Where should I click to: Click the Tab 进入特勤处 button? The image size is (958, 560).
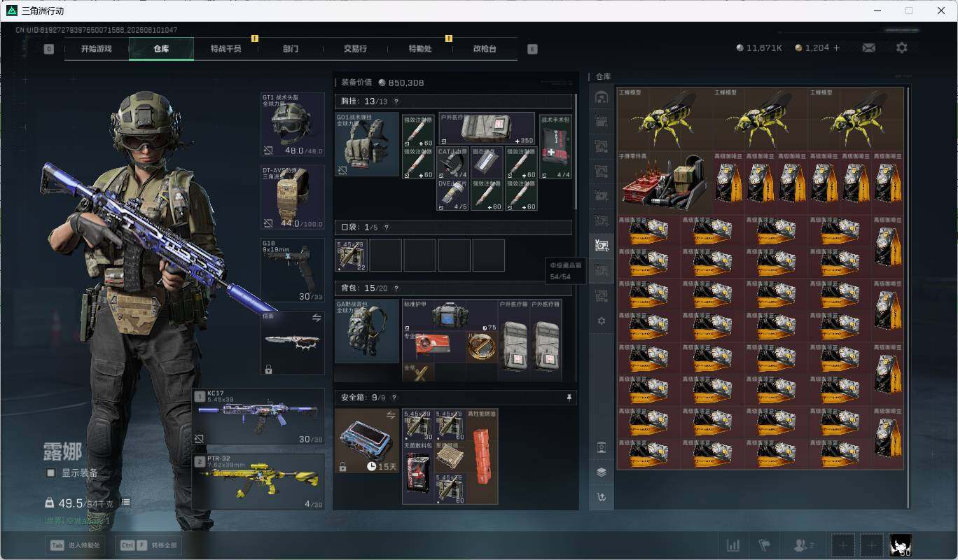point(74,545)
